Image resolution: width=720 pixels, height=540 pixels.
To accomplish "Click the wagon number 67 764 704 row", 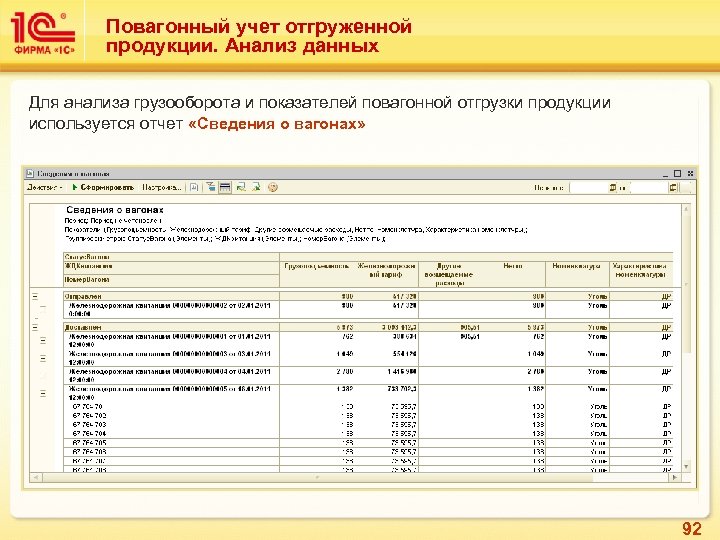I will click(368, 433).
